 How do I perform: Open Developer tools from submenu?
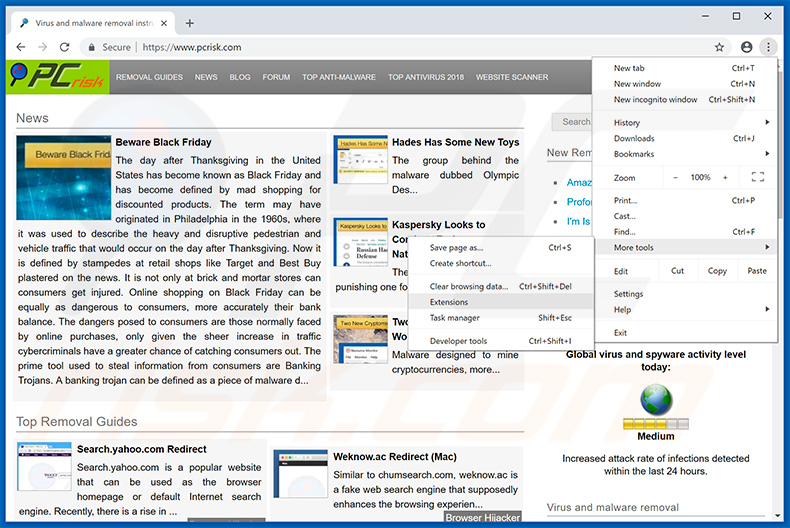pyautogui.click(x=501, y=341)
